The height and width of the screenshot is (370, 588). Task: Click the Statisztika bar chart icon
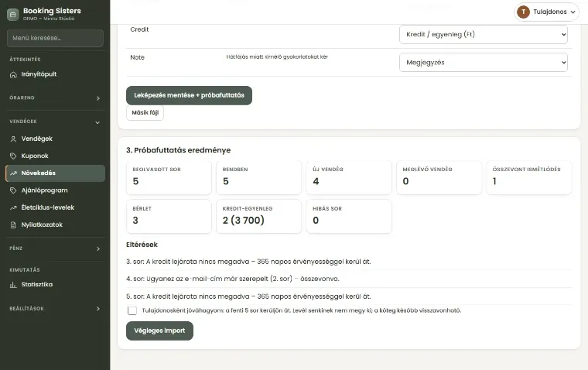[x=13, y=285]
